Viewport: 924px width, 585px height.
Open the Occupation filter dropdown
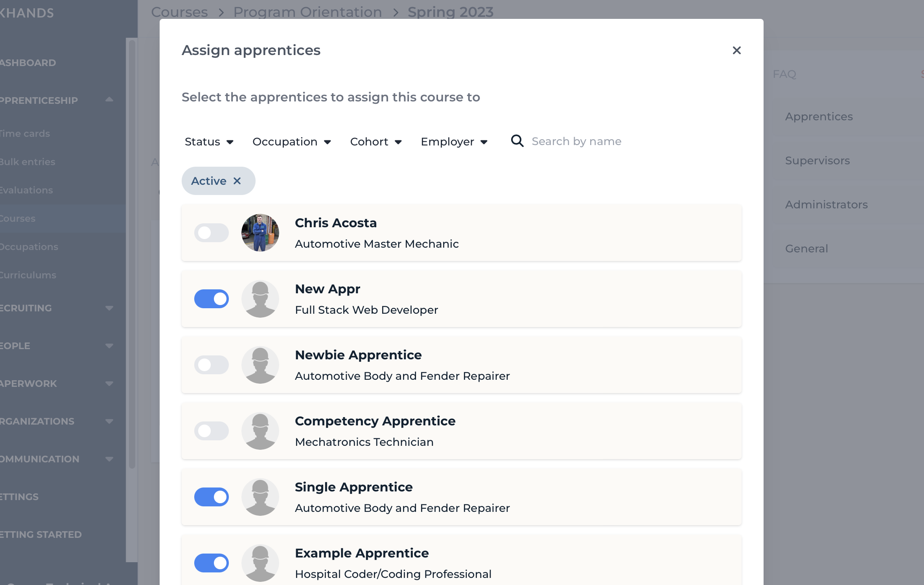click(292, 142)
